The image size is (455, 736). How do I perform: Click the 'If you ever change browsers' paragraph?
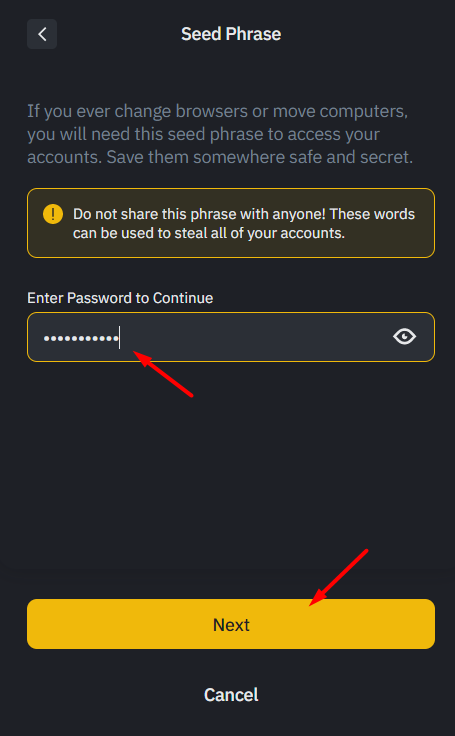[220, 134]
